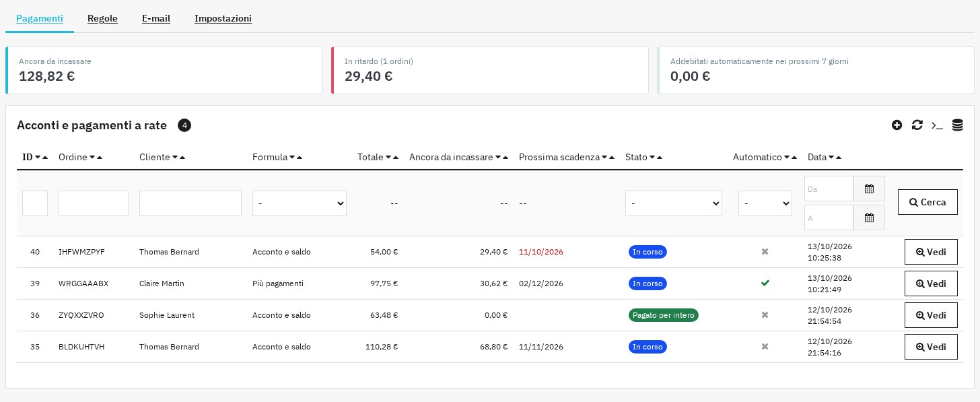The image size is (980, 402).
Task: Sort Stato column with the up arrow
Action: tap(660, 158)
